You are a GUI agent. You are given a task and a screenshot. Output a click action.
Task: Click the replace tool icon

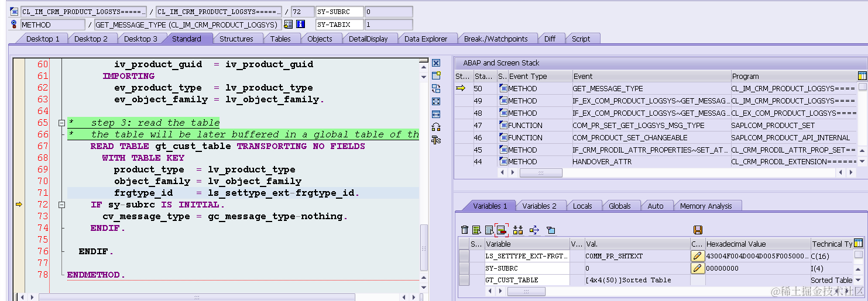[436, 88]
